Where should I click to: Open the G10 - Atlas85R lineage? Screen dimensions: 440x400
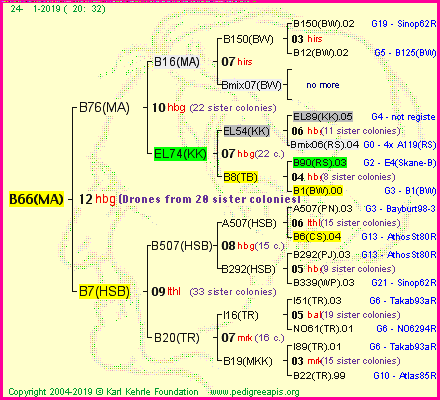(405, 376)
